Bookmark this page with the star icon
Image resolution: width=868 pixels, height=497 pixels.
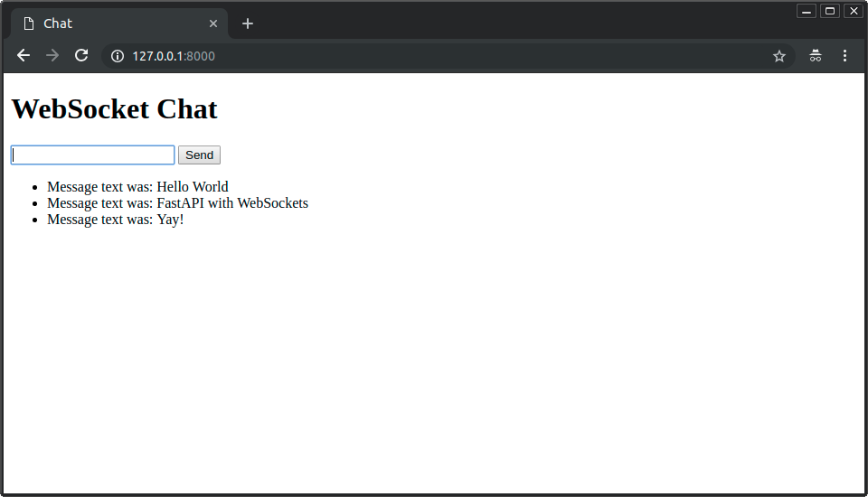(778, 56)
